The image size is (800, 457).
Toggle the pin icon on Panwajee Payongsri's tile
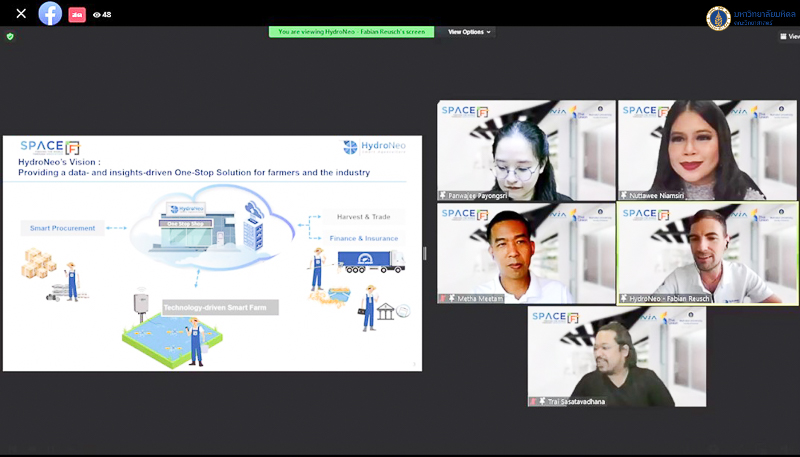point(443,196)
